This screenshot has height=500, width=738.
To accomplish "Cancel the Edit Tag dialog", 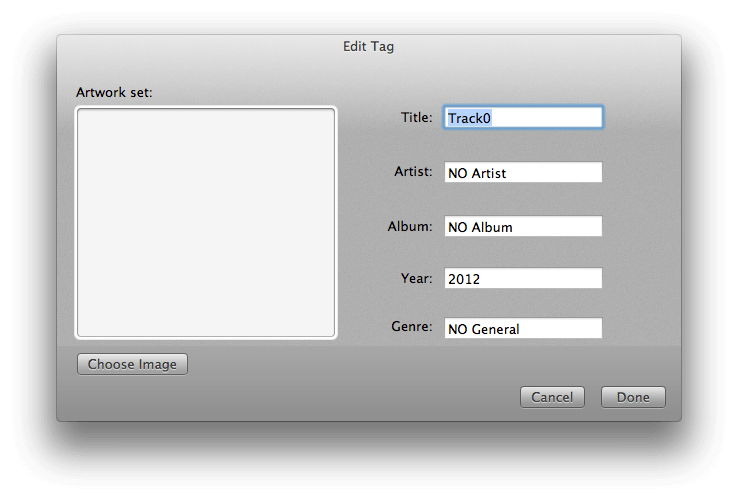I will (552, 397).
